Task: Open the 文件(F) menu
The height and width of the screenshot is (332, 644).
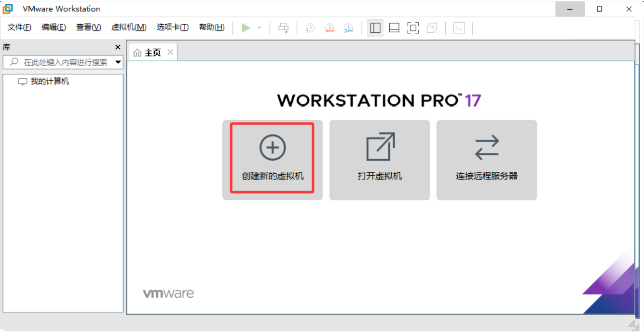Action: (x=19, y=28)
